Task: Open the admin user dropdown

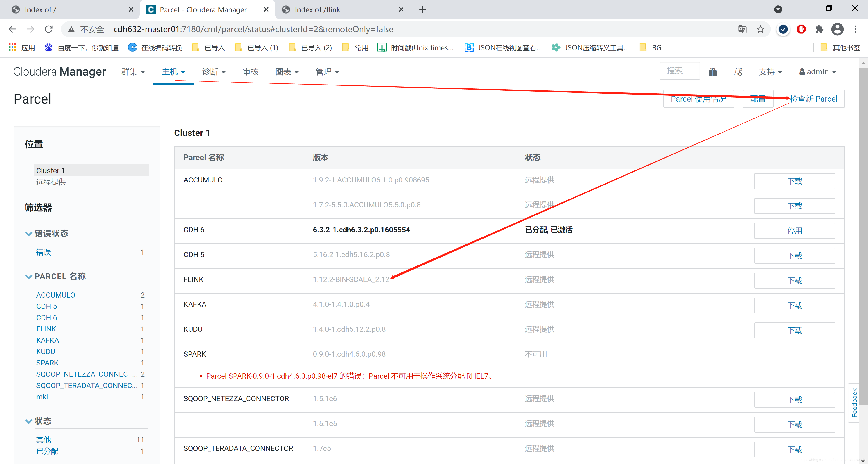Action: [x=818, y=72]
